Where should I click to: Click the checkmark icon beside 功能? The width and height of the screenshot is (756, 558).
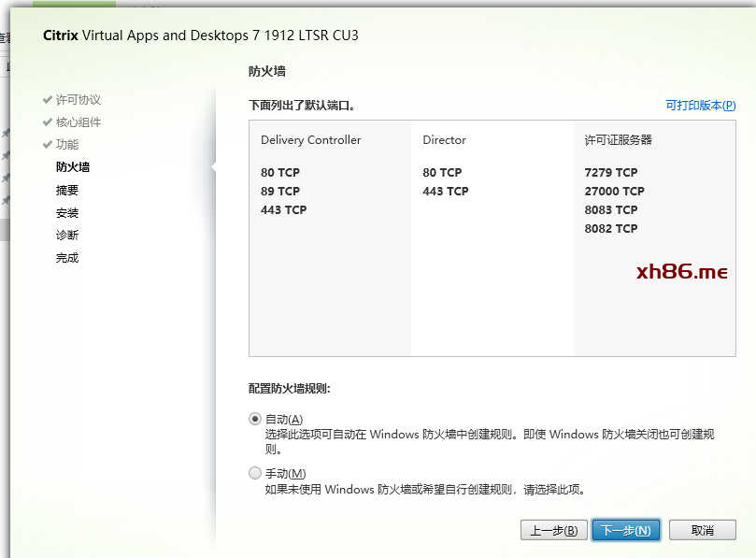(x=48, y=144)
